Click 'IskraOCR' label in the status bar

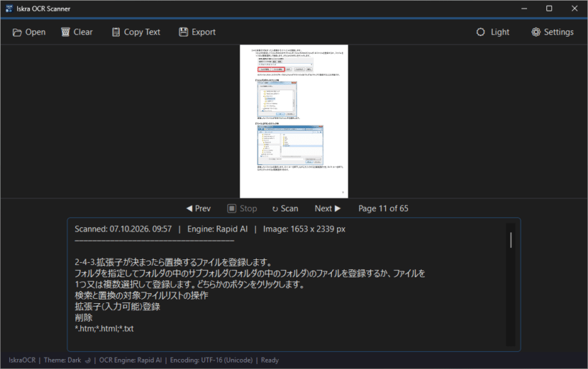click(22, 360)
